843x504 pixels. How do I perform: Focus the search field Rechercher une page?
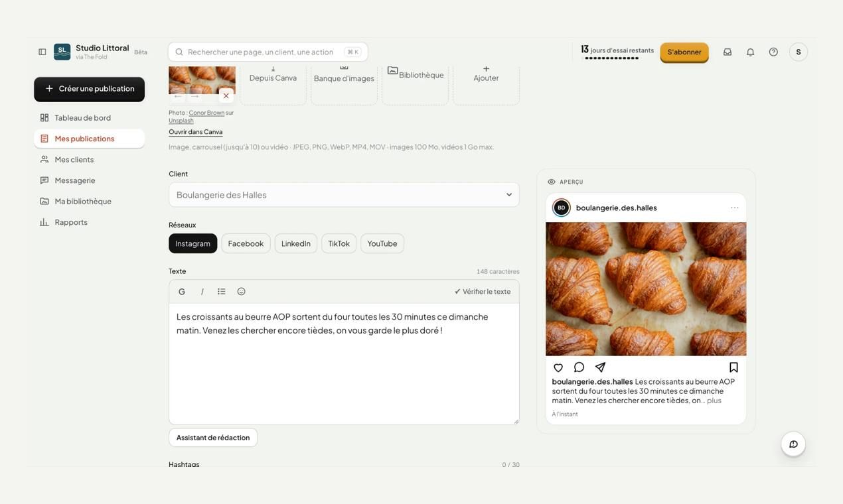pyautogui.click(x=268, y=52)
